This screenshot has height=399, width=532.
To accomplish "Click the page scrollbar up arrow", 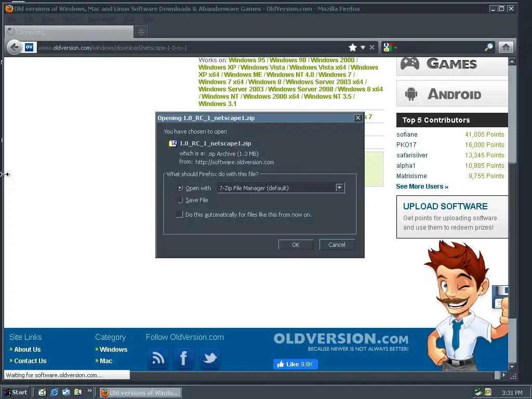I will click(x=512, y=61).
